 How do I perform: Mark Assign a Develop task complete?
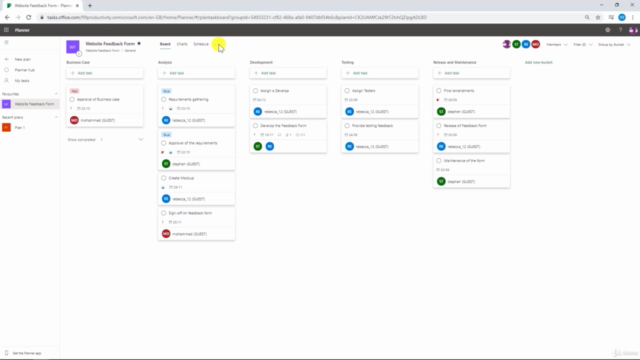click(x=256, y=91)
